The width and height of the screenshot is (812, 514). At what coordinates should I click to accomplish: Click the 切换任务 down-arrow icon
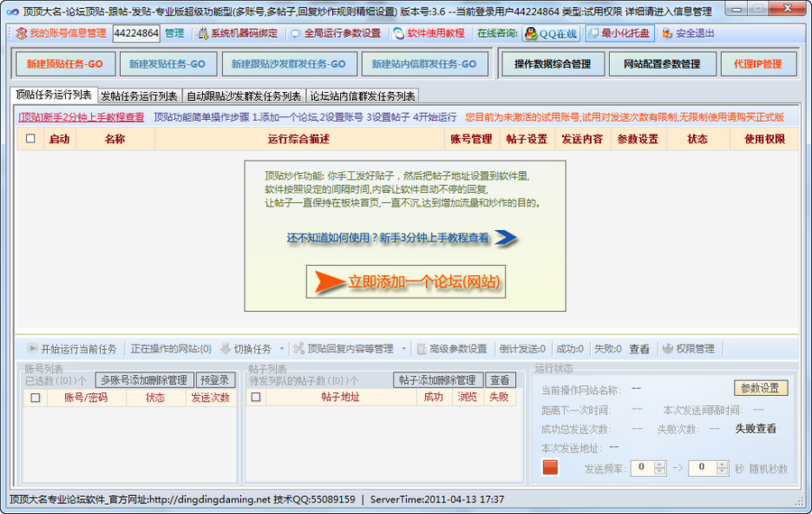point(226,349)
